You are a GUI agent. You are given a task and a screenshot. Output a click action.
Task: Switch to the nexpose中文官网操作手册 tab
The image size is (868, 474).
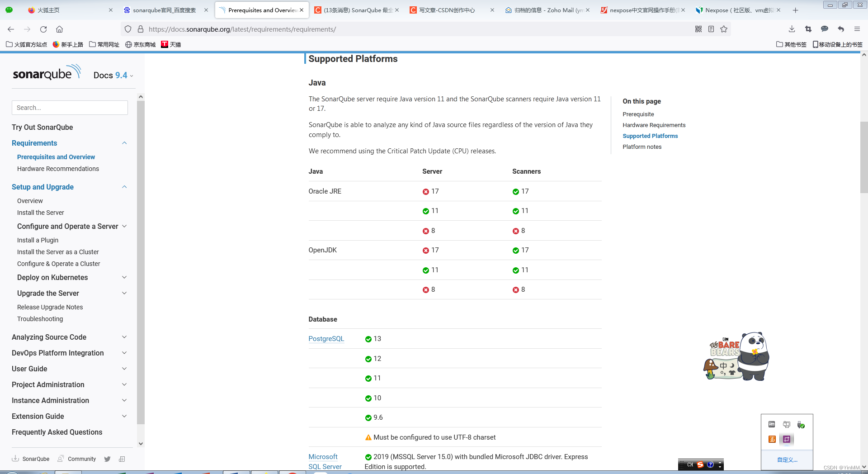coord(642,10)
